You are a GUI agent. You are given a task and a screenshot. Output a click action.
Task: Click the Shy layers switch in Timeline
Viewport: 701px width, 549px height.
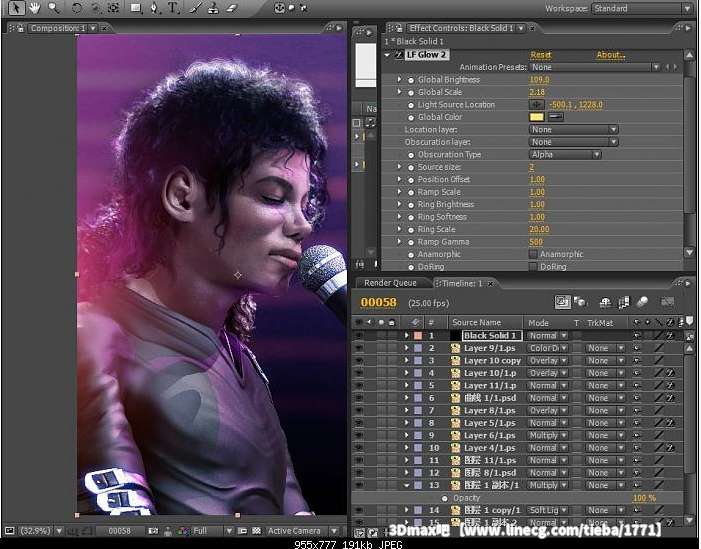pyautogui.click(x=605, y=303)
